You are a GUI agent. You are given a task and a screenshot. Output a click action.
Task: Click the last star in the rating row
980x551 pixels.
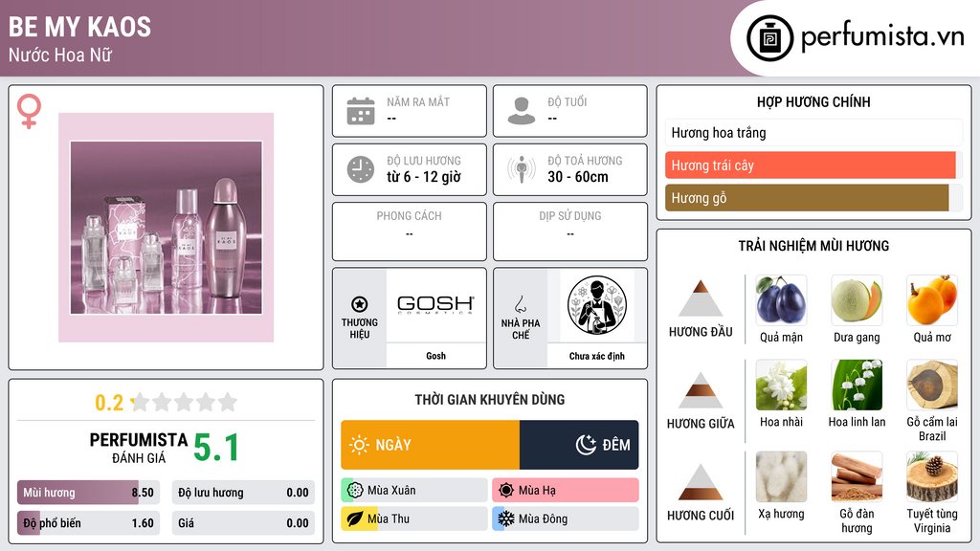[228, 402]
